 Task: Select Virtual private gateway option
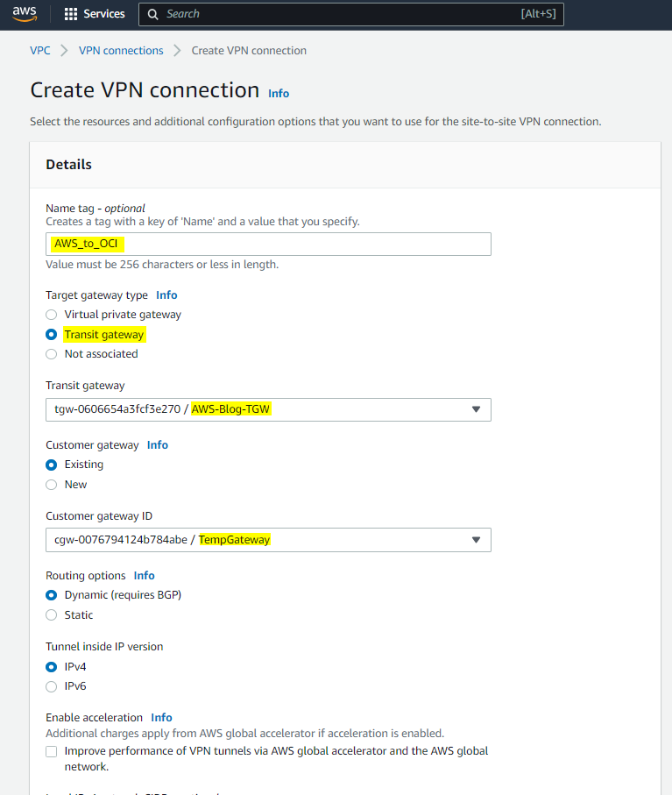52,315
